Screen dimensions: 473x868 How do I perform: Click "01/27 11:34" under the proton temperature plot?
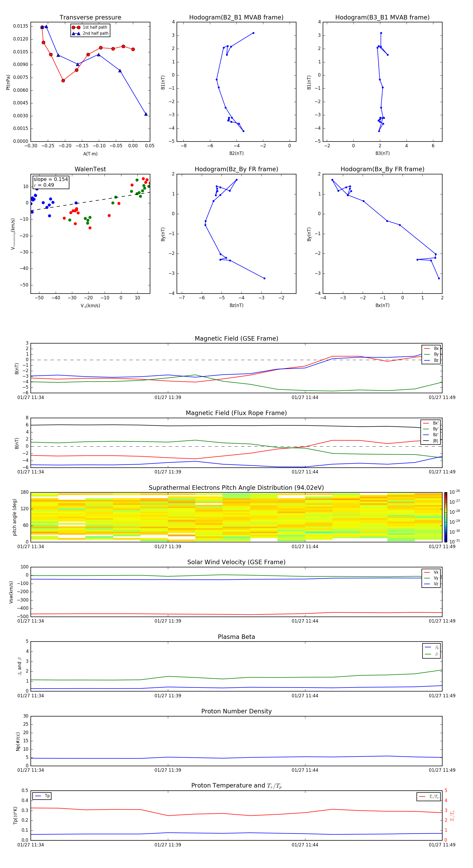point(31,845)
